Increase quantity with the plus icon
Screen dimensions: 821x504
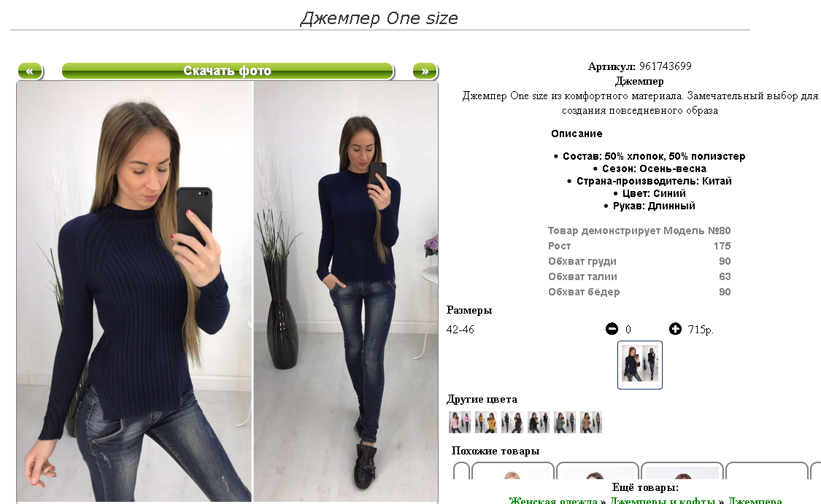pyautogui.click(x=675, y=329)
